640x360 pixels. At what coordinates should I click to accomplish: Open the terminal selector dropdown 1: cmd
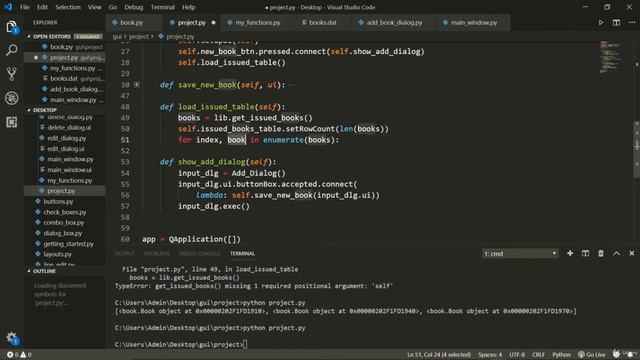click(520, 253)
